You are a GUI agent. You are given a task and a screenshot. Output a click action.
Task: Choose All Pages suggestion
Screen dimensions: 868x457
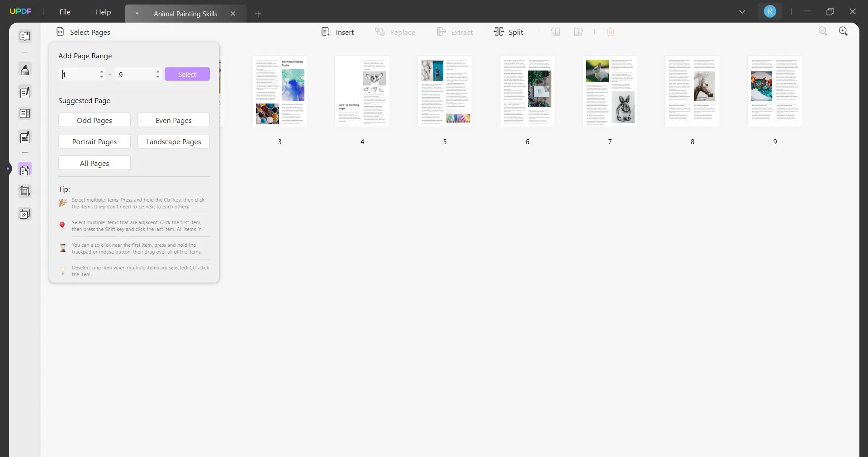pyautogui.click(x=95, y=163)
